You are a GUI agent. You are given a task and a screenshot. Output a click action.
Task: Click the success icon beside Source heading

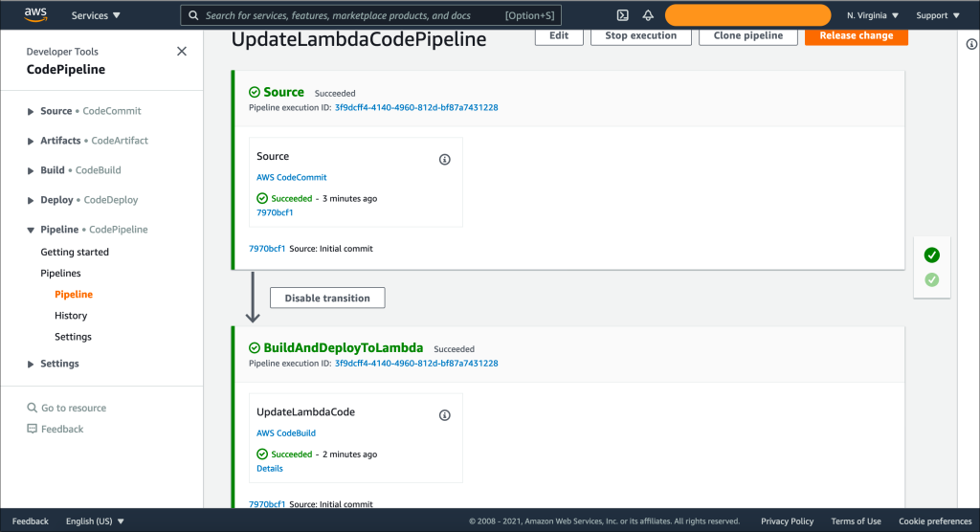click(255, 93)
